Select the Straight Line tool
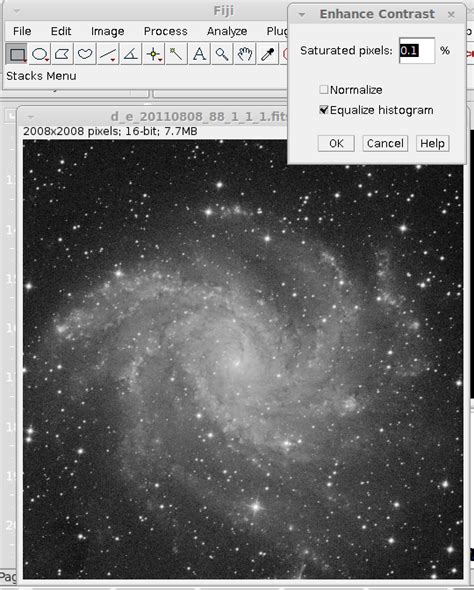 pos(108,54)
